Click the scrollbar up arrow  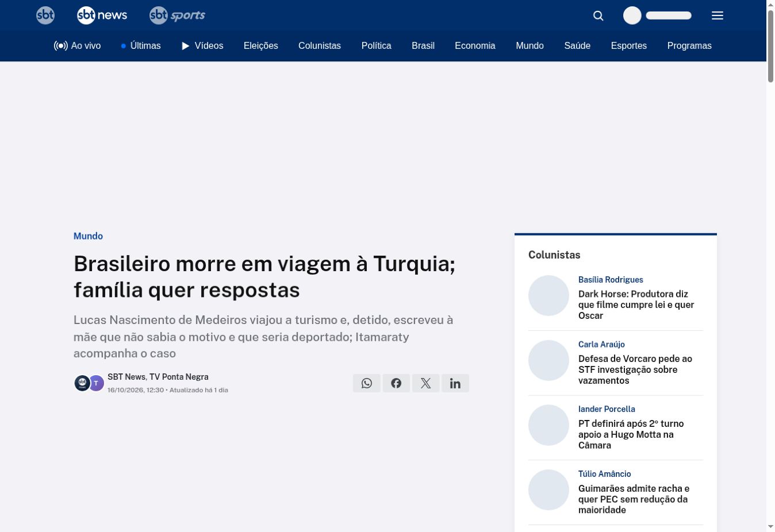coord(770,5)
